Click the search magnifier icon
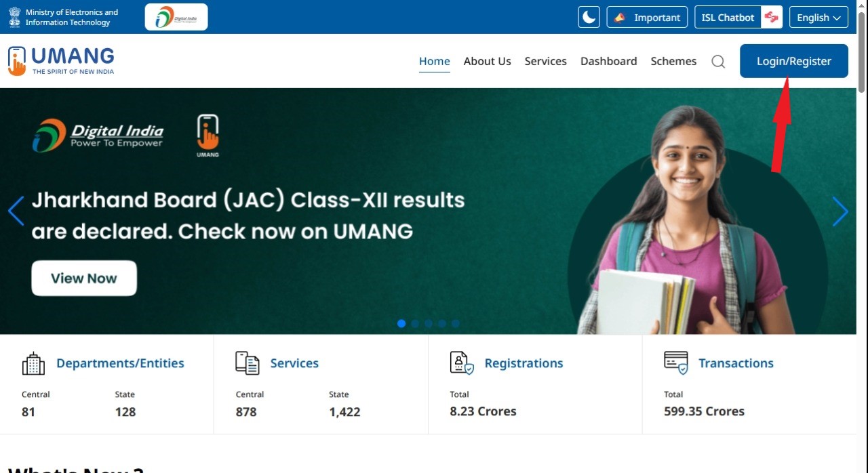This screenshot has width=868, height=473. pos(718,62)
